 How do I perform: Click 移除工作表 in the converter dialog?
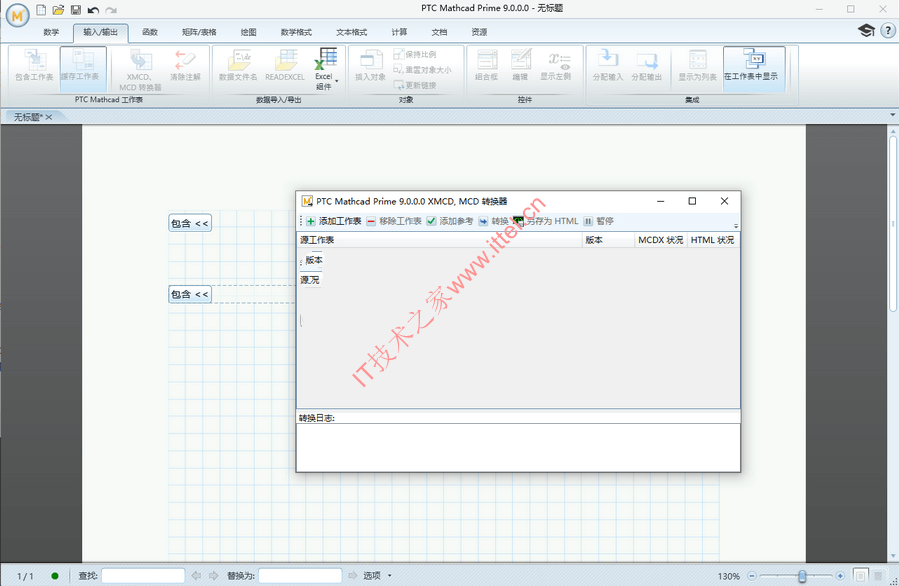pos(394,221)
